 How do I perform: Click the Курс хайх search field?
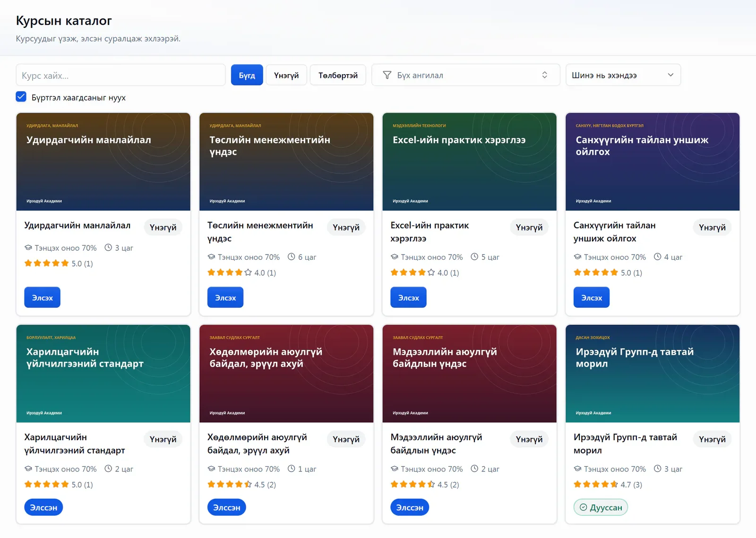[x=120, y=75]
